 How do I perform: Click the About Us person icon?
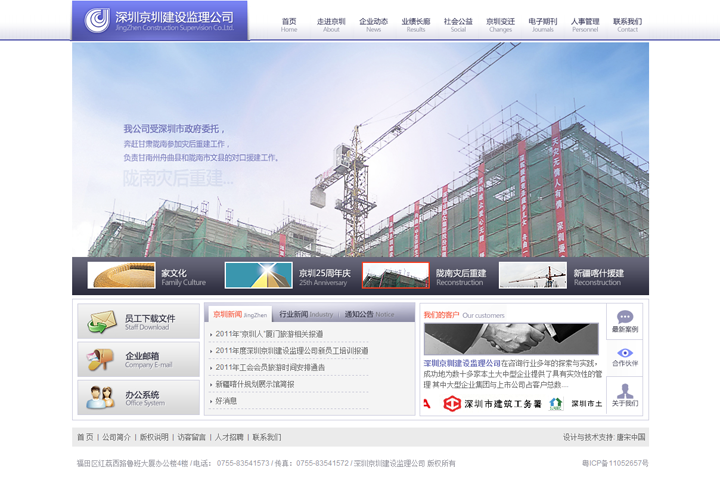click(x=625, y=391)
